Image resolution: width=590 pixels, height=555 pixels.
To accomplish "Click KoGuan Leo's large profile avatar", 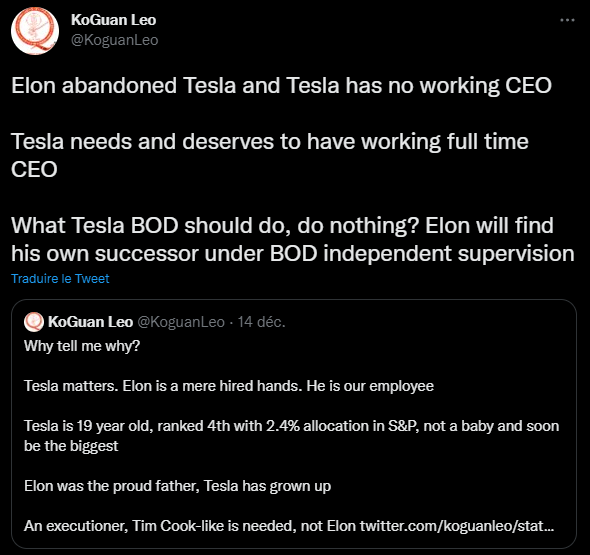I will pos(35,31).
